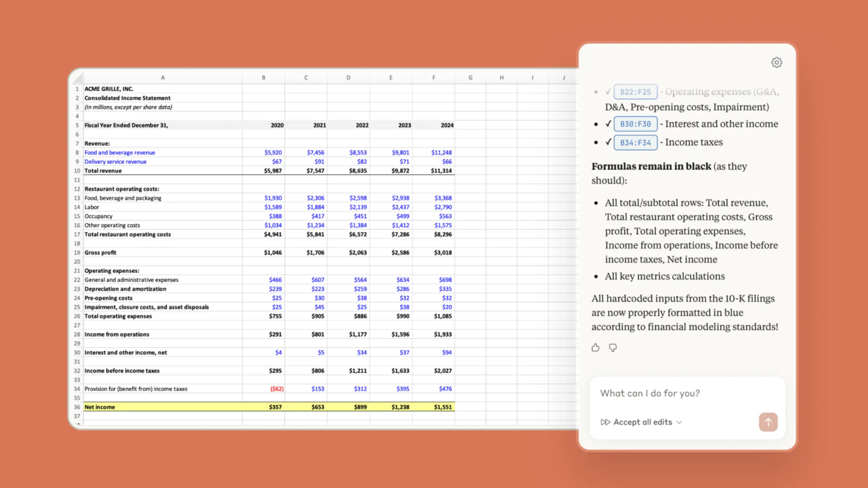Select row 36 header in the spreadsheet
This screenshot has width=868, height=488.
[76, 407]
